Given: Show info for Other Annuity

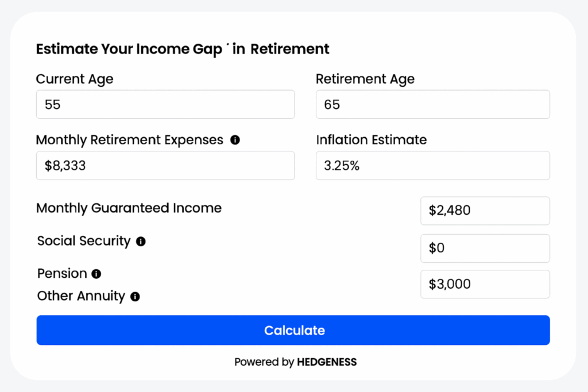Looking at the screenshot, I should pos(135,297).
